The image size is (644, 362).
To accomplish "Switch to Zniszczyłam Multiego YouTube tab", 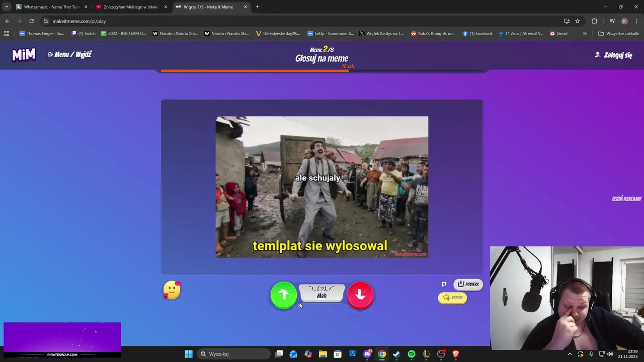I will pyautogui.click(x=131, y=7).
